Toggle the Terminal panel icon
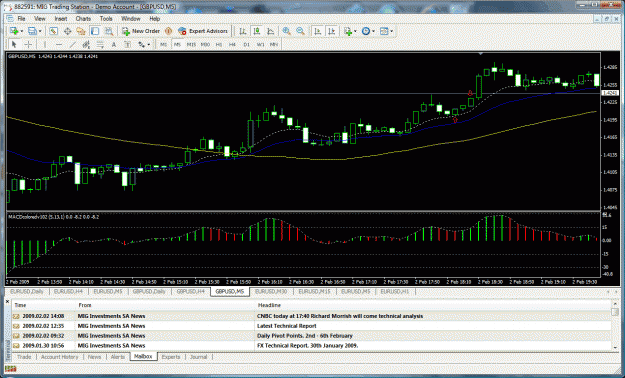This screenshot has height=378, width=625. click(94, 31)
